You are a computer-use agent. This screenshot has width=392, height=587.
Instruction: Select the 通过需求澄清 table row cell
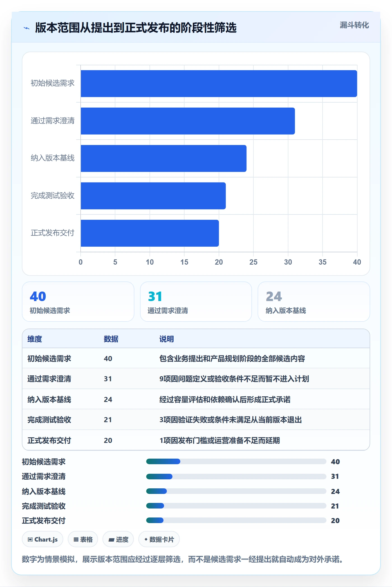point(49,379)
